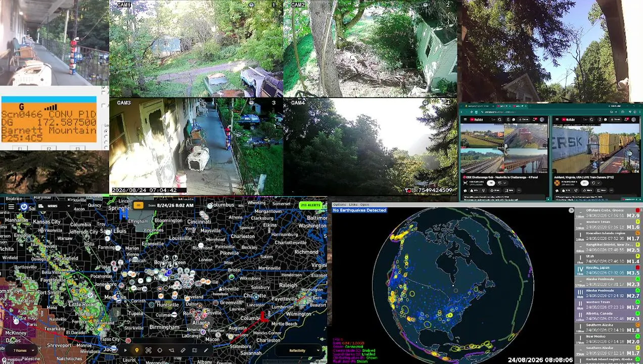The image size is (643, 364).
Task: Select the Alaska Peninsula M2.7 entry
Action: coord(608,293)
